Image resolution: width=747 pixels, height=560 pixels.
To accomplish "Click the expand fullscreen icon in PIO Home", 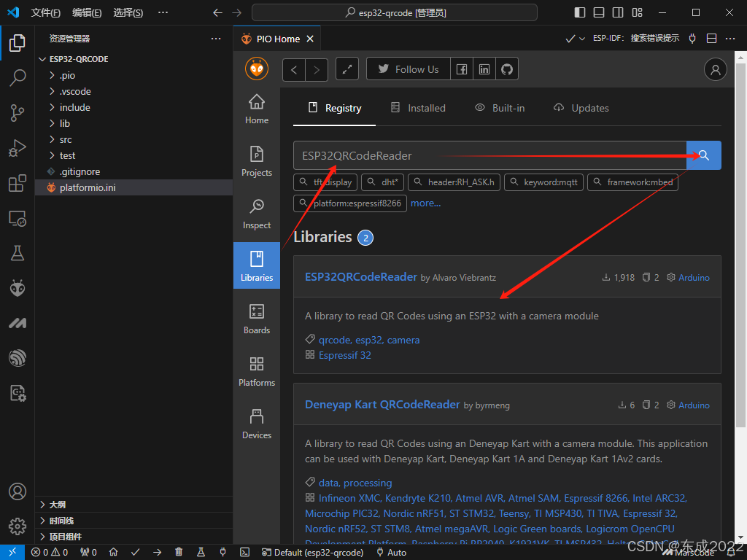I will tap(347, 69).
